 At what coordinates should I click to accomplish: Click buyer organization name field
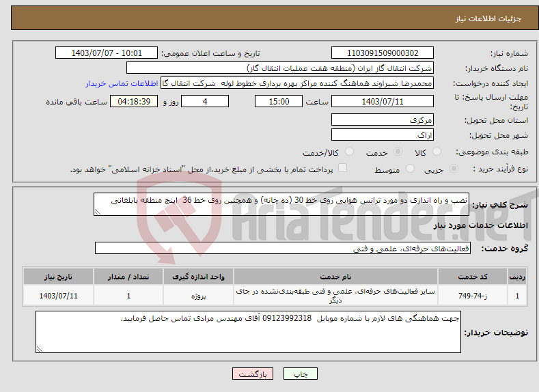click(280, 68)
